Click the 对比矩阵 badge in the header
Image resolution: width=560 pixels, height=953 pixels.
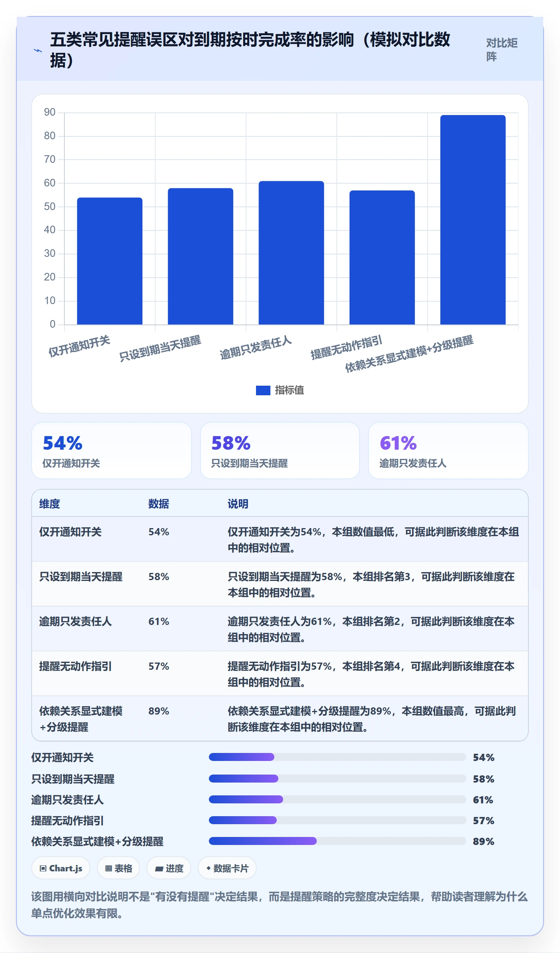click(x=502, y=50)
